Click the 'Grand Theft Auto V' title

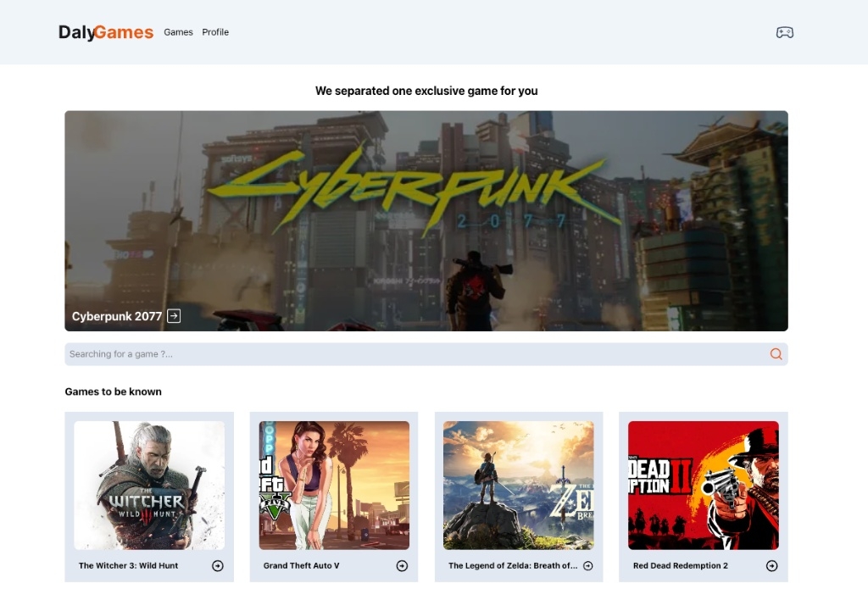[301, 566]
